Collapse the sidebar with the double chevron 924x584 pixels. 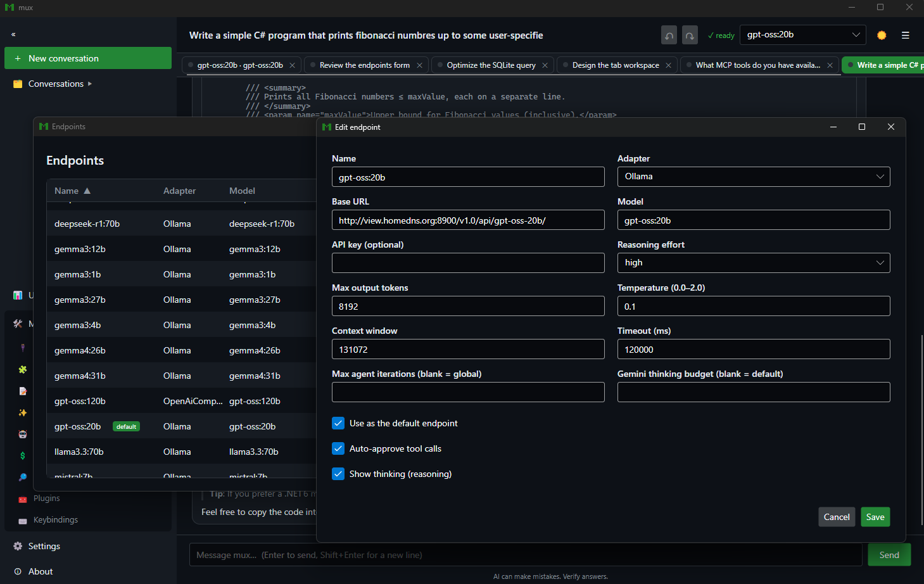pyautogui.click(x=13, y=34)
